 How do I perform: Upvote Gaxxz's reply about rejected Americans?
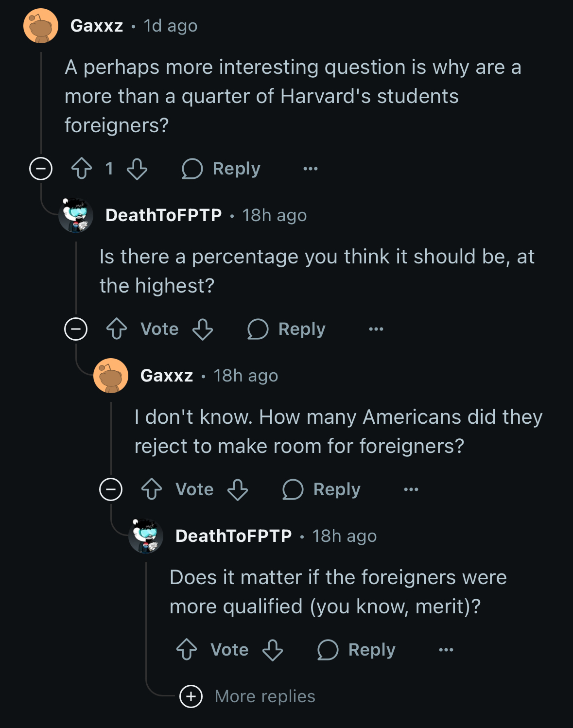[152, 489]
